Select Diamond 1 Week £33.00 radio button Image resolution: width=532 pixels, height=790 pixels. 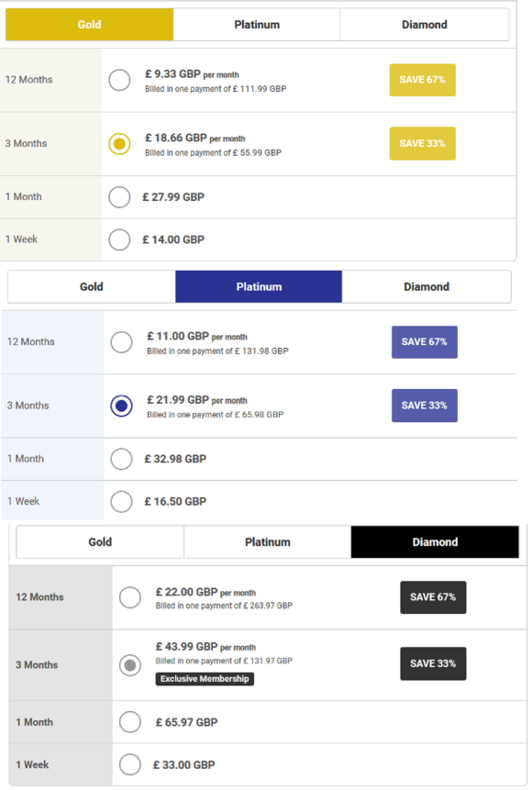130,764
